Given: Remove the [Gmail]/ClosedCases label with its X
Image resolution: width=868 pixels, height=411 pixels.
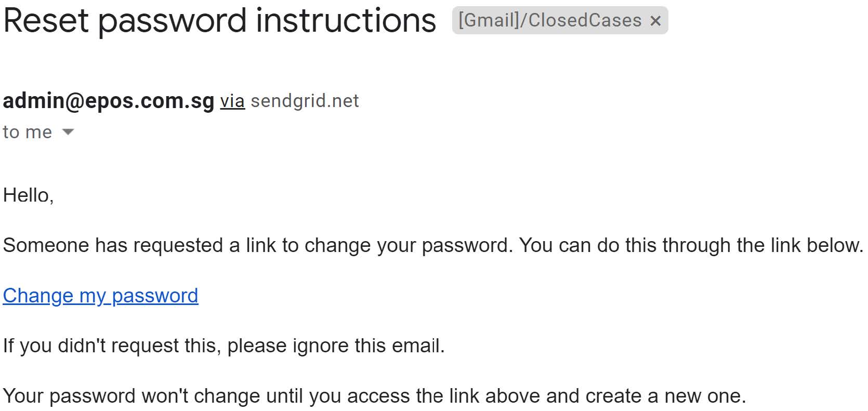Looking at the screenshot, I should pos(655,21).
